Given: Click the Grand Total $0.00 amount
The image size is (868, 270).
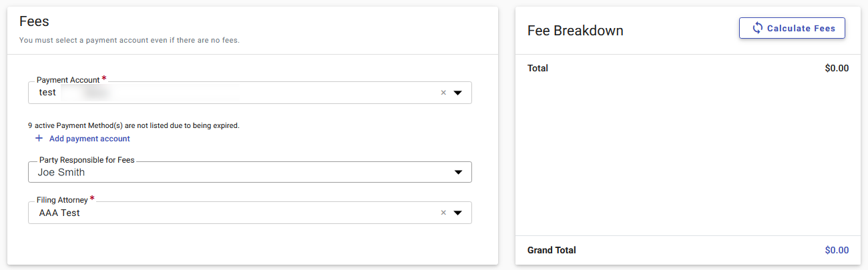Looking at the screenshot, I should tap(837, 250).
